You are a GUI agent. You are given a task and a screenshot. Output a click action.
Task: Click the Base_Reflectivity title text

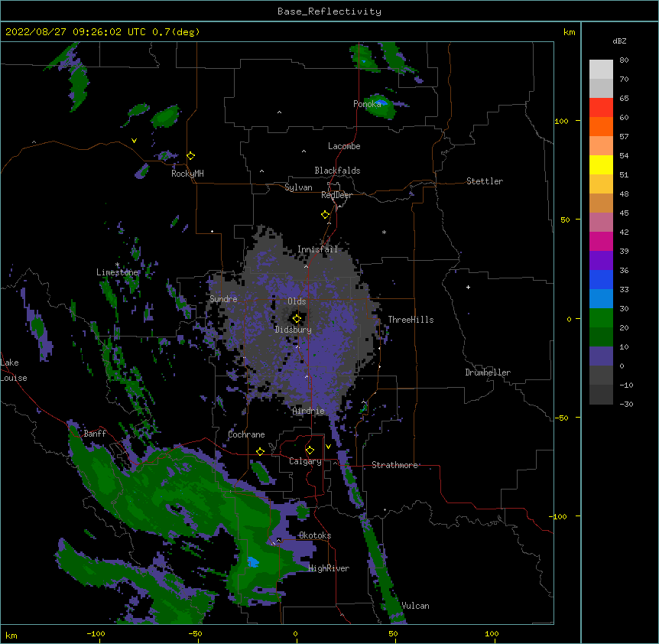(329, 11)
